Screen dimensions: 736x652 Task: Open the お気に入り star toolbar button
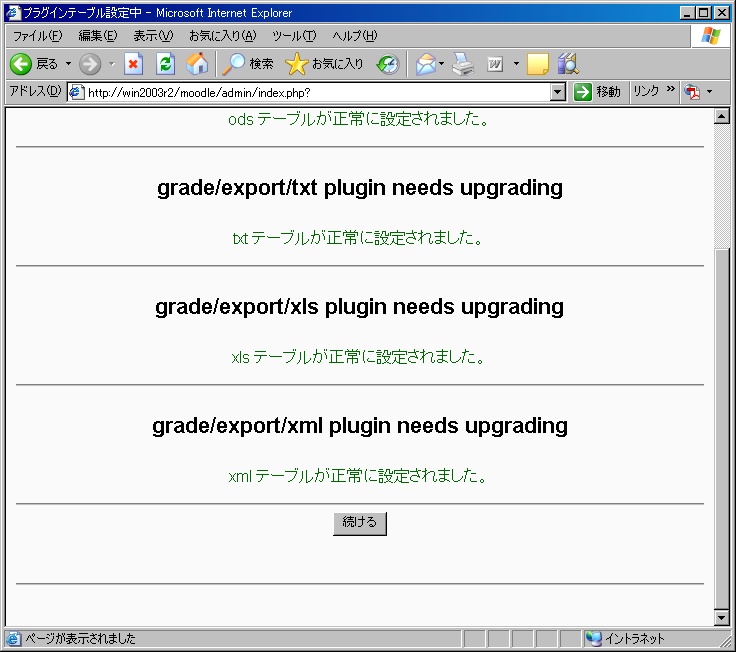[x=324, y=64]
